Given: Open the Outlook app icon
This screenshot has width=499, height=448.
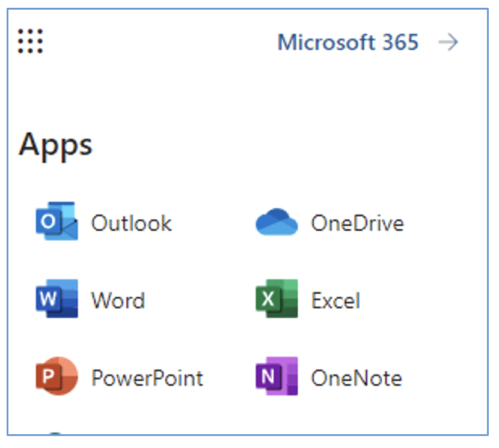Looking at the screenshot, I should tap(57, 221).
